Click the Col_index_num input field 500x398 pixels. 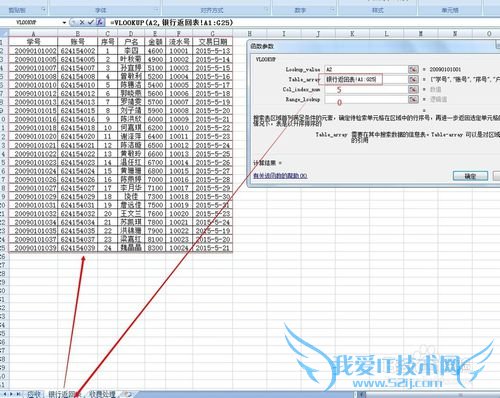[366, 89]
